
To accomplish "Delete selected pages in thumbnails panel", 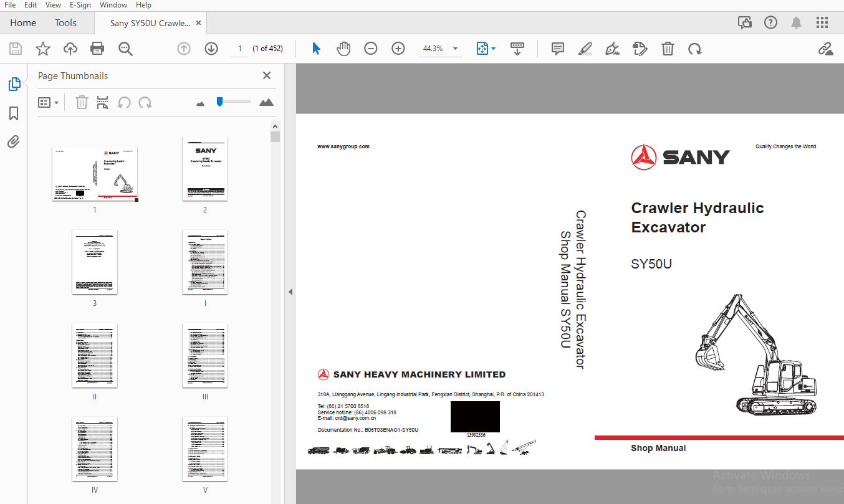I will (82, 102).
